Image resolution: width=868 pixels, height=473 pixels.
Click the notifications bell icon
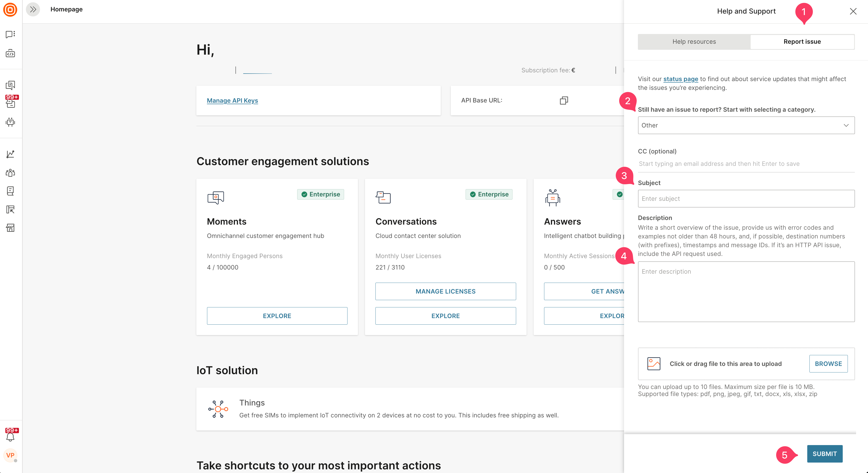tap(10, 437)
